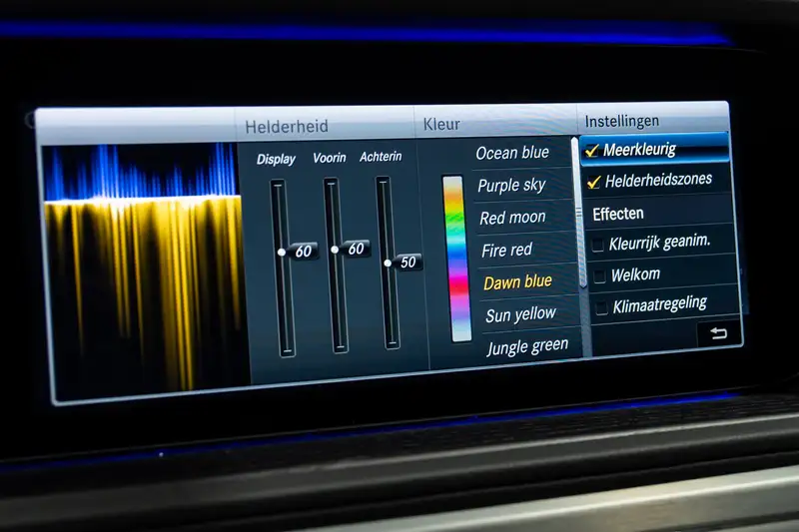Image resolution: width=799 pixels, height=532 pixels.
Task: Enable the Welkom effect checkbox
Action: (x=597, y=274)
